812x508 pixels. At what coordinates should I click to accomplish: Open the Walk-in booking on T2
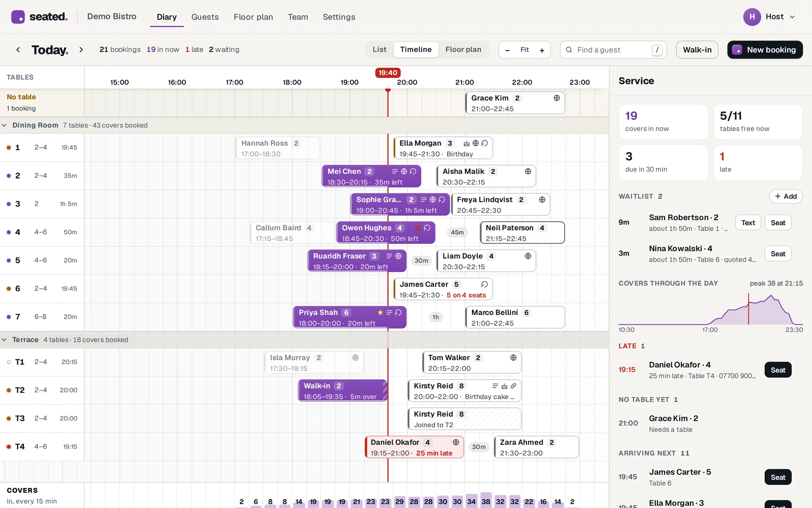(342, 391)
